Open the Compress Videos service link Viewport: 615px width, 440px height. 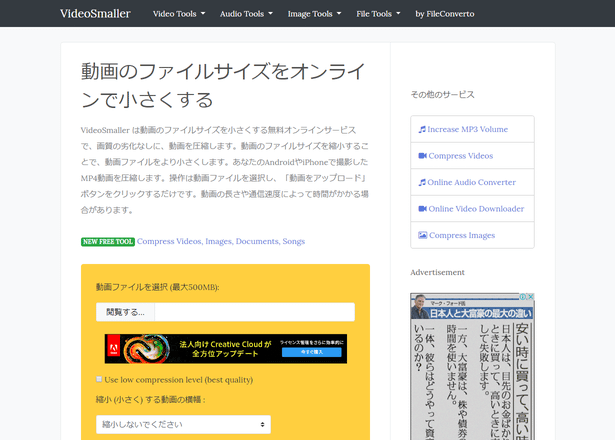coord(460,156)
